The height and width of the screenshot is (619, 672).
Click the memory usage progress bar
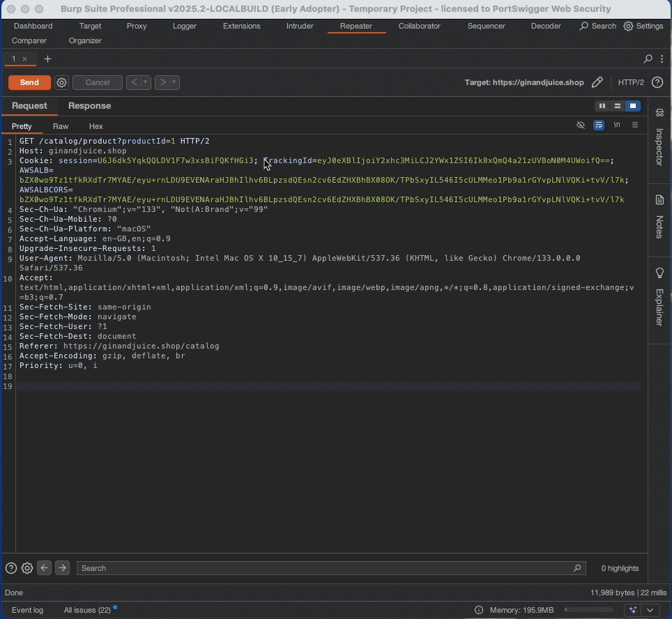[590, 610]
